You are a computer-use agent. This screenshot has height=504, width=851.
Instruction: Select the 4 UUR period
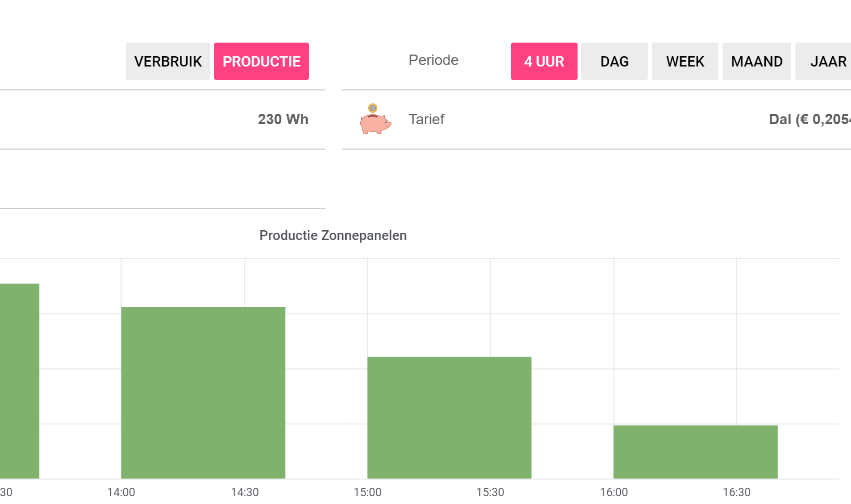(544, 61)
